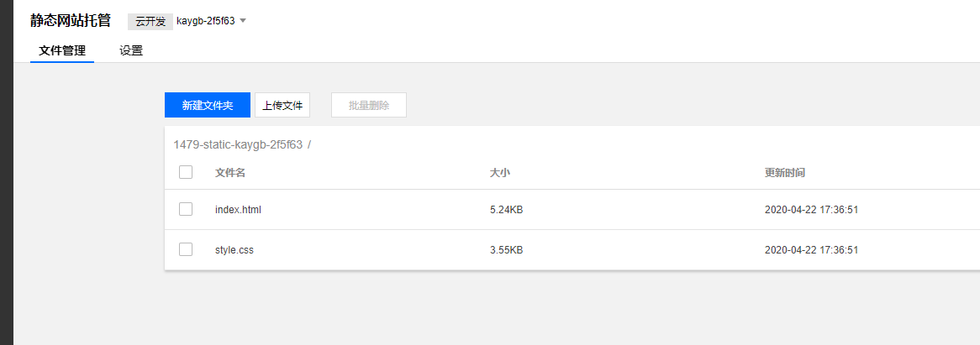Click the 静态网站托管 page title
The height and width of the screenshot is (345, 980).
71,20
